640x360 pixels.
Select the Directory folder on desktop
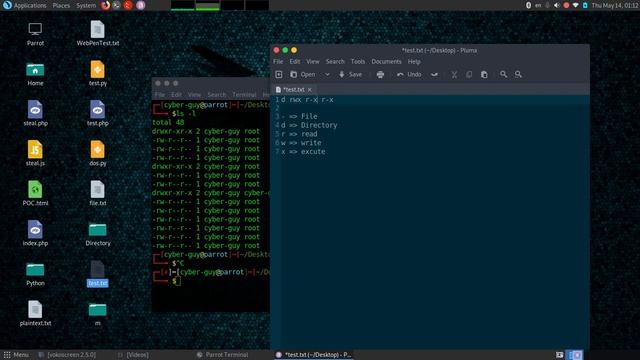click(x=98, y=234)
